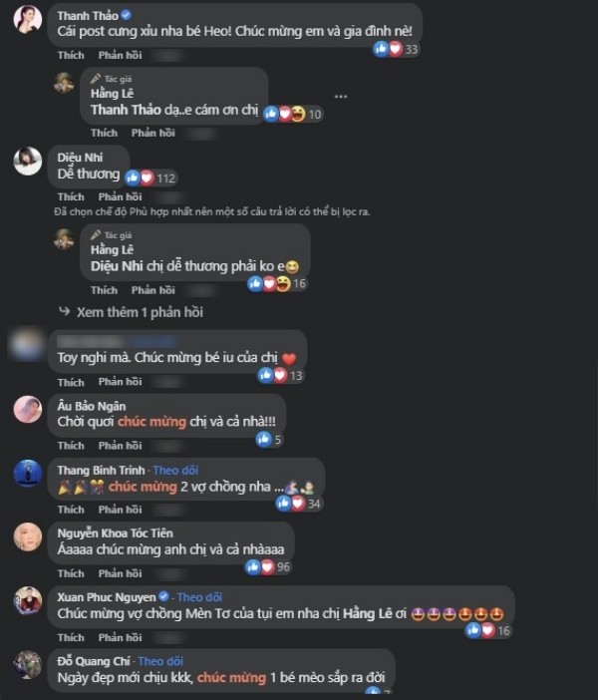The width and height of the screenshot is (598, 700).
Task: Reply to Nguyễn Khoa Tóc Tiên's comment
Action: tap(120, 573)
